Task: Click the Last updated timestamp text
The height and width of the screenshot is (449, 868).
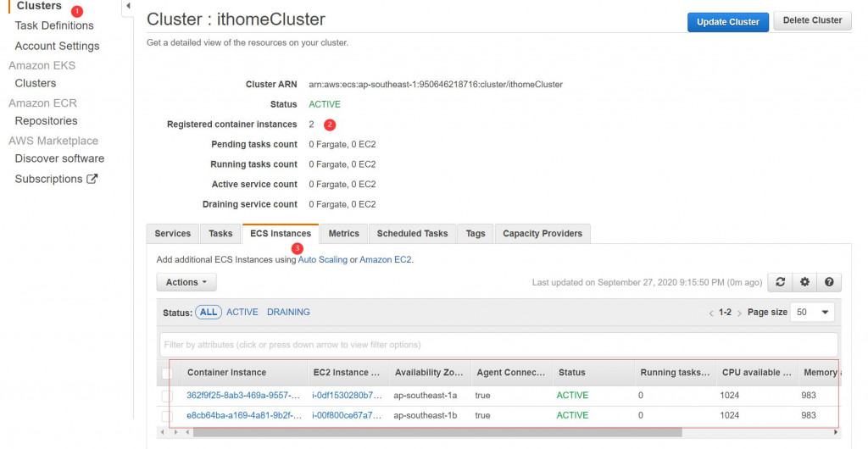Action: 647,283
